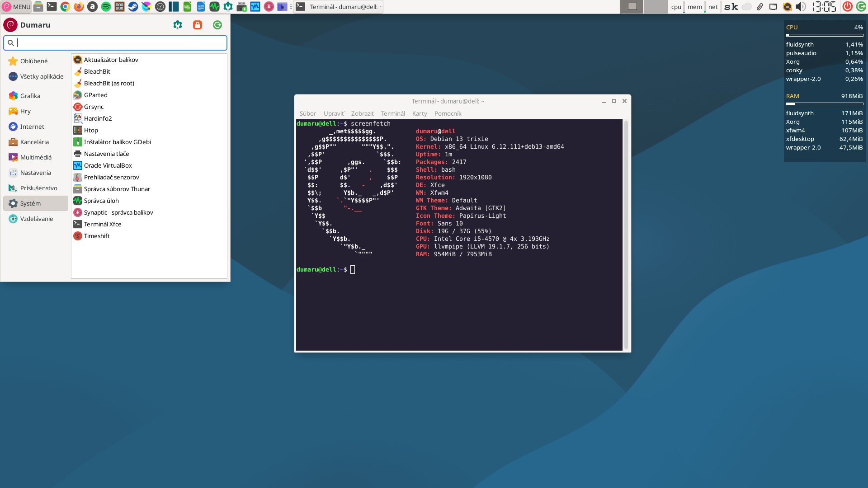Select the Obľúbené category
The image size is (868, 488).
tap(36, 61)
